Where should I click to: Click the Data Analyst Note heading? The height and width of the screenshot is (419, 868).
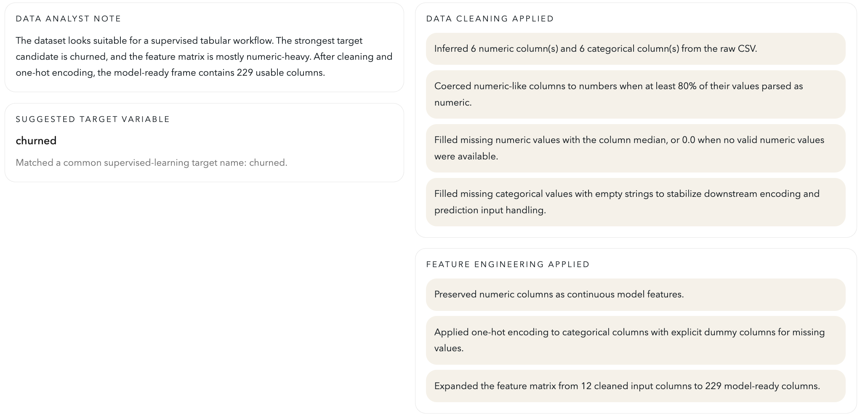(x=68, y=19)
